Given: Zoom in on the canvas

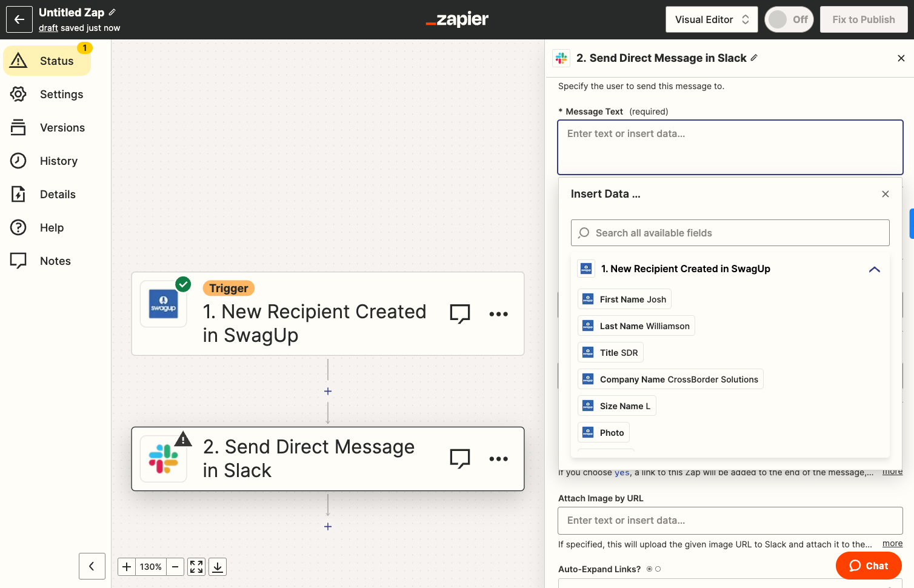Looking at the screenshot, I should pos(126,567).
